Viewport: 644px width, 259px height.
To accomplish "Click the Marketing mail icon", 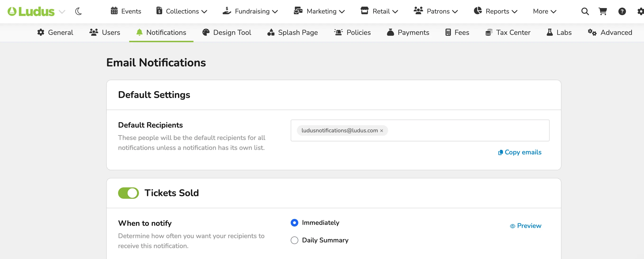I will click(x=298, y=11).
